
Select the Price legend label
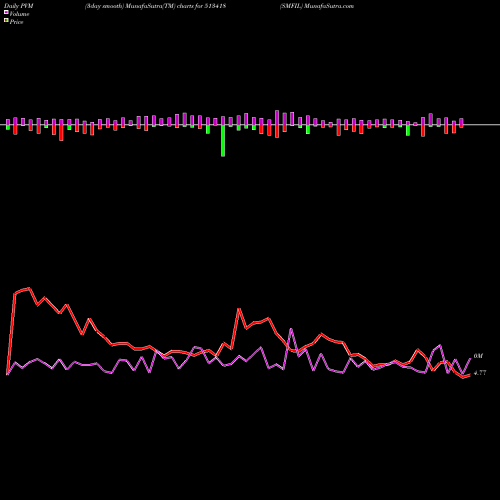coord(16,22)
